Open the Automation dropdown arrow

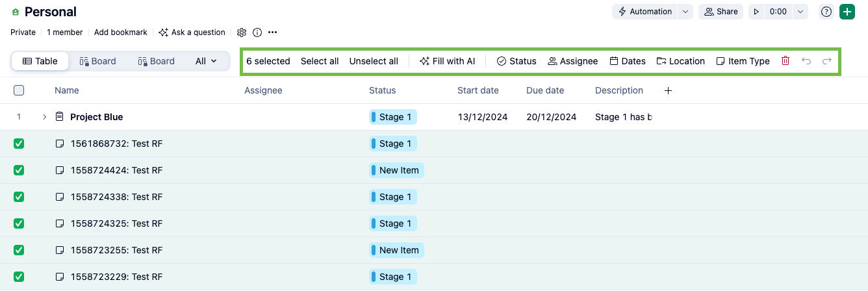coord(685,12)
